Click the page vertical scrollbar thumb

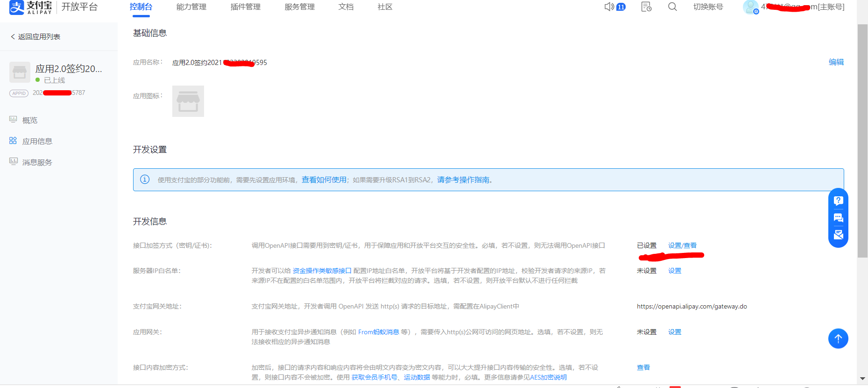click(x=862, y=140)
